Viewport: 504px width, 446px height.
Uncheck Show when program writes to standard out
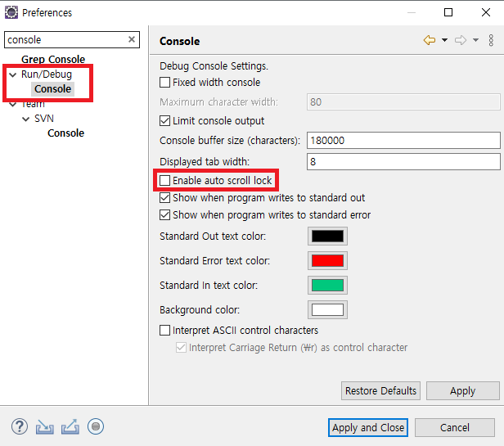coord(165,197)
